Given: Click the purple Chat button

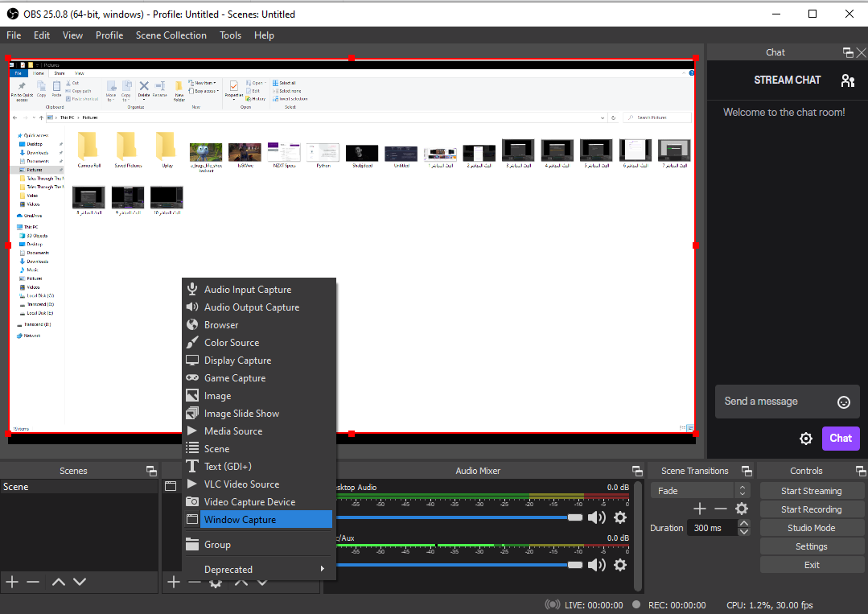Looking at the screenshot, I should [841, 439].
